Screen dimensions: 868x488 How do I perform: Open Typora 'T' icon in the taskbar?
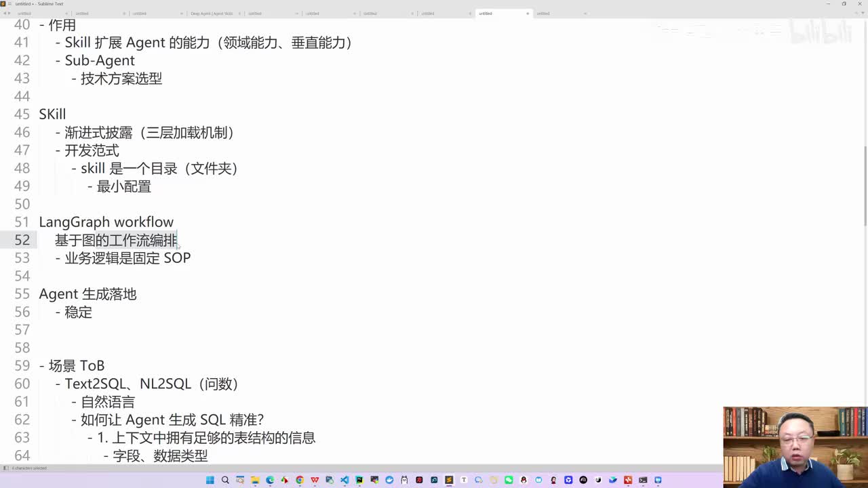pos(464,480)
